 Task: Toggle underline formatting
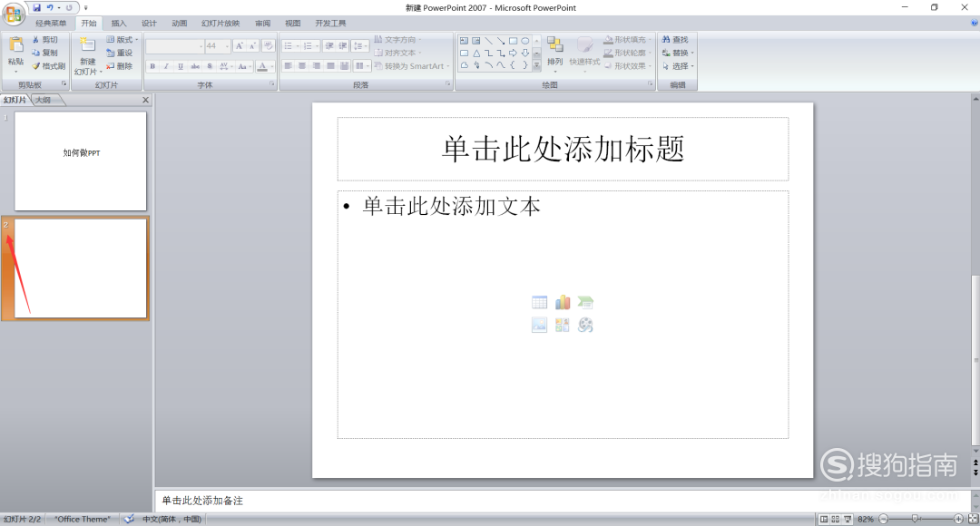pyautogui.click(x=181, y=65)
